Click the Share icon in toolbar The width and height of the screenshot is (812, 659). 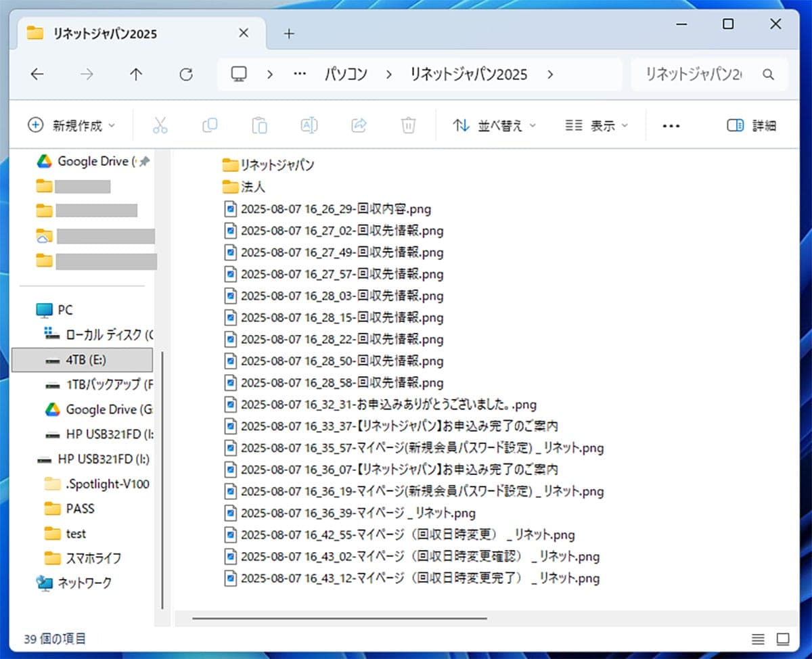point(359,125)
